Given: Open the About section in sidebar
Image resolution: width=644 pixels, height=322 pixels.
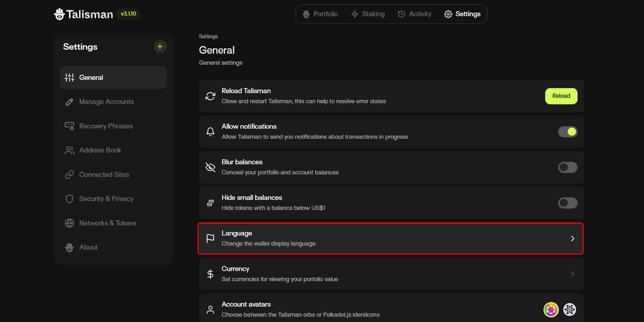Looking at the screenshot, I should click(89, 247).
